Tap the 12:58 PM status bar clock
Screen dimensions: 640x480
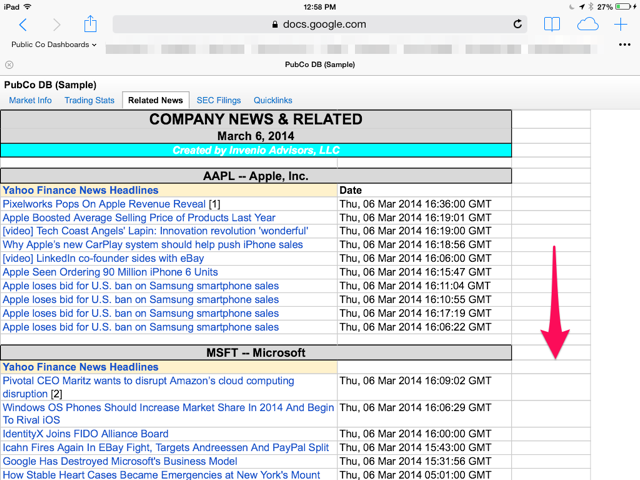[x=320, y=7]
